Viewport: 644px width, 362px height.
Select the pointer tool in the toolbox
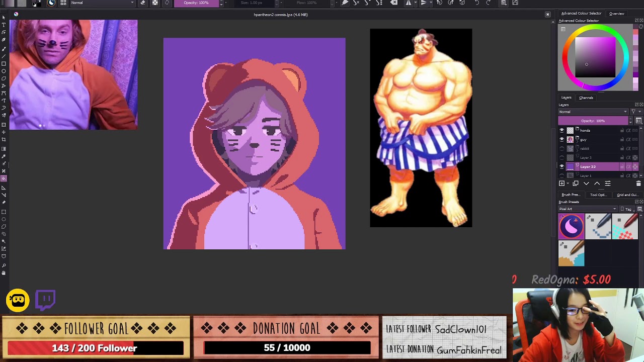tap(4, 18)
